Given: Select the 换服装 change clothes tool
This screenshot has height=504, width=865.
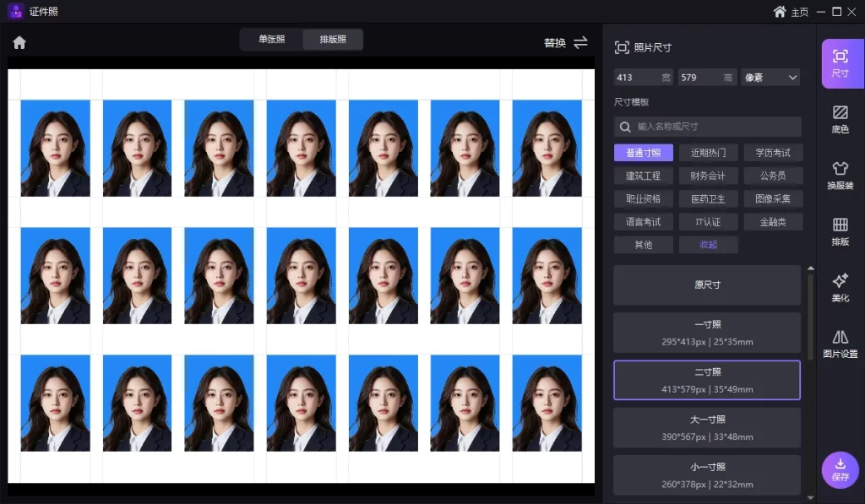Looking at the screenshot, I should (840, 175).
